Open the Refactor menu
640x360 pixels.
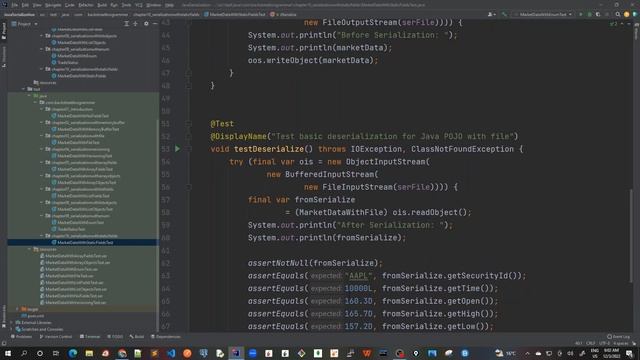(86, 5)
